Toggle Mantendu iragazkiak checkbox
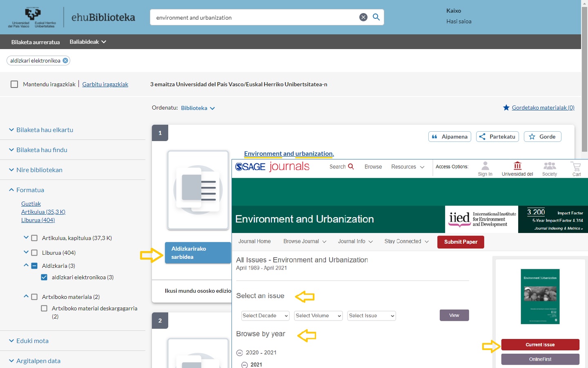 click(14, 84)
